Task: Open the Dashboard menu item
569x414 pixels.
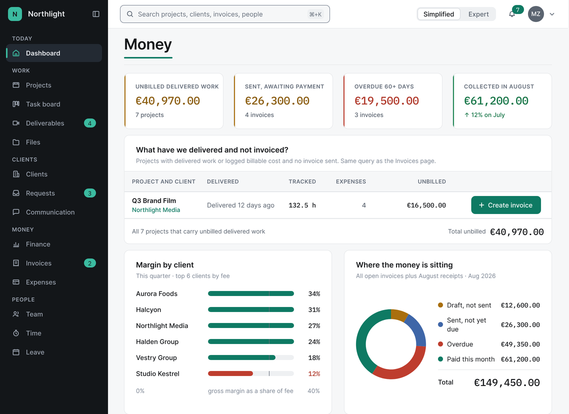Action: click(54, 53)
